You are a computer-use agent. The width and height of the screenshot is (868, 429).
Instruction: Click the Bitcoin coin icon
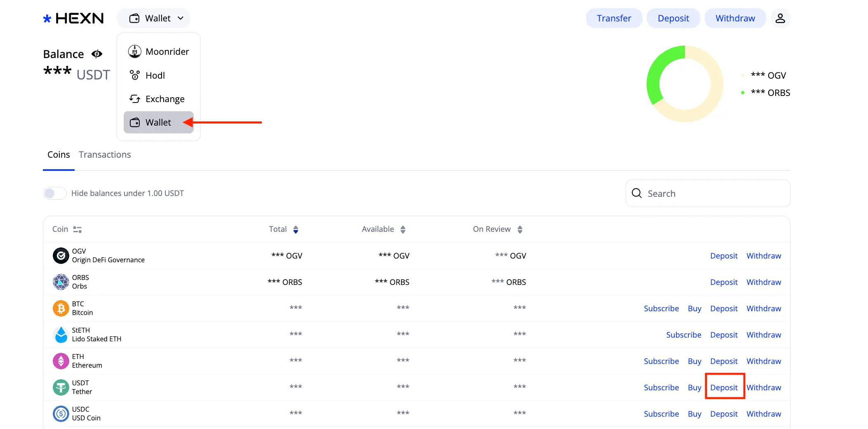click(x=61, y=308)
